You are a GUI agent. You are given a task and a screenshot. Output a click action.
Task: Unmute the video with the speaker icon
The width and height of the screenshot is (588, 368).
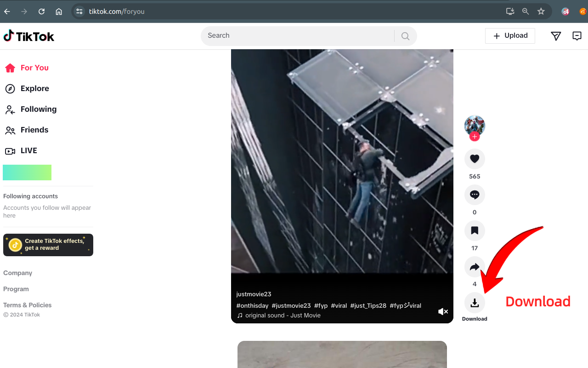(443, 311)
